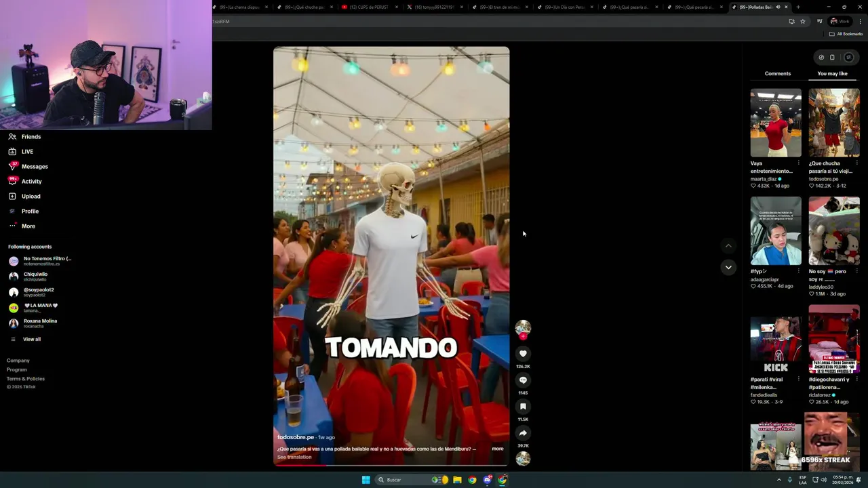Open options for #diegochavarri card
The height and width of the screenshot is (488, 868).
click(x=856, y=380)
